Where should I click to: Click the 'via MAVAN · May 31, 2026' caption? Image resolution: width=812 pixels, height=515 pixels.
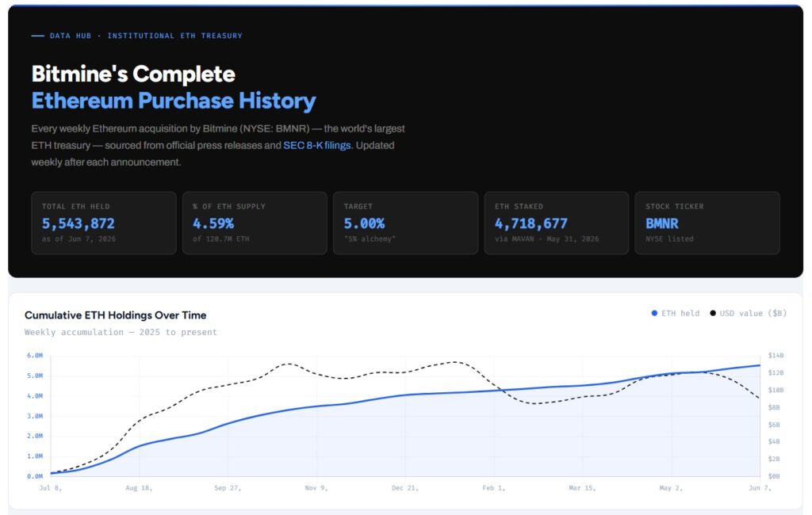coord(547,239)
